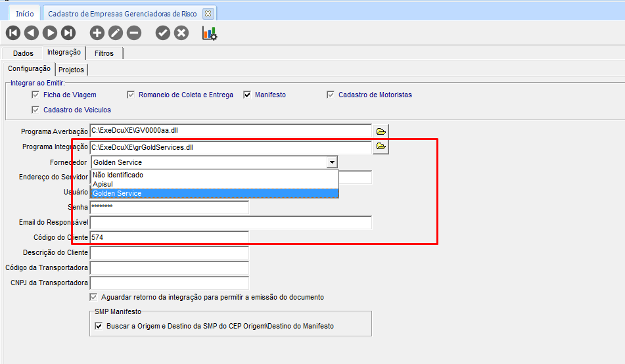Image resolution: width=625 pixels, height=364 pixels.
Task: Click the Senha password field
Action: pyautogui.click(x=170, y=207)
